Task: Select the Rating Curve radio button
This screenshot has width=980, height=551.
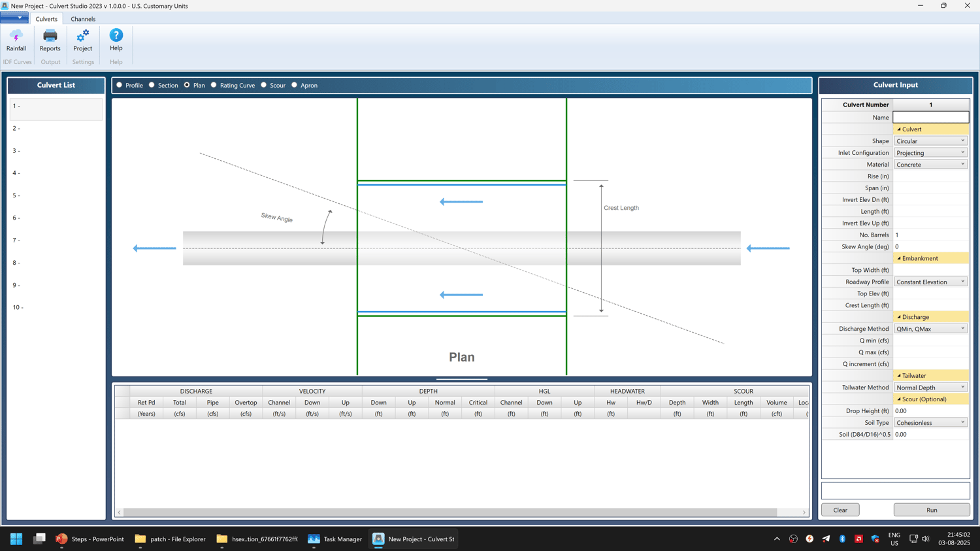Action: (214, 85)
